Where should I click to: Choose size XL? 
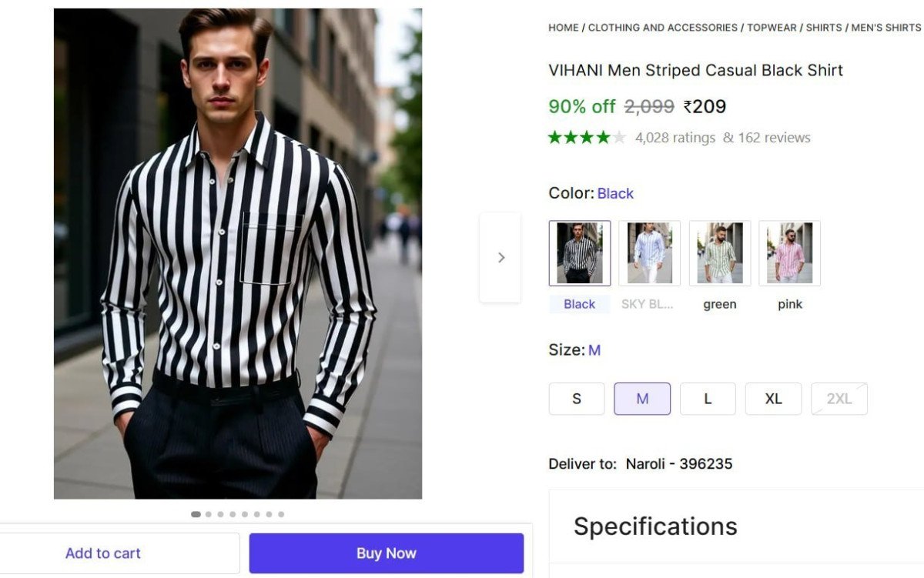(773, 399)
